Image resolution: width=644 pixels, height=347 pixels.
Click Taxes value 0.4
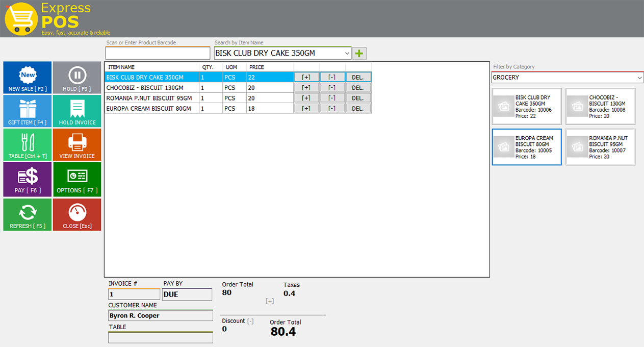(289, 293)
